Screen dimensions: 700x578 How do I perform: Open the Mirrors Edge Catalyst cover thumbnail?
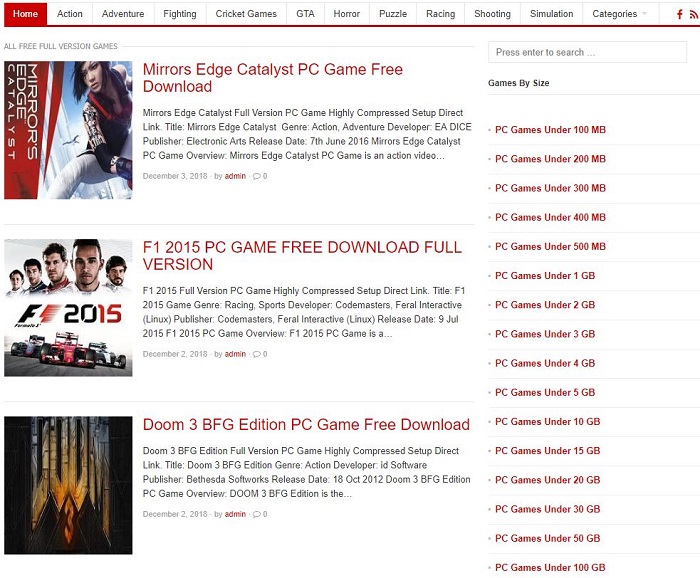click(68, 130)
